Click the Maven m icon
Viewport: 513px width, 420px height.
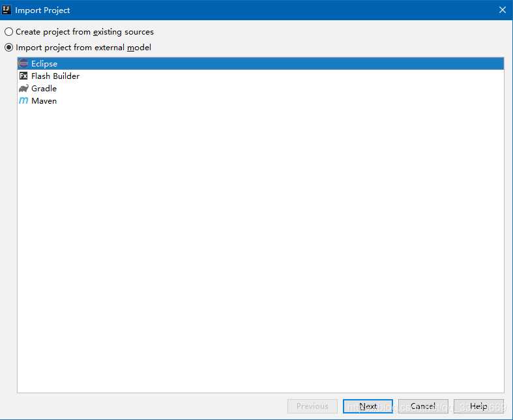23,101
